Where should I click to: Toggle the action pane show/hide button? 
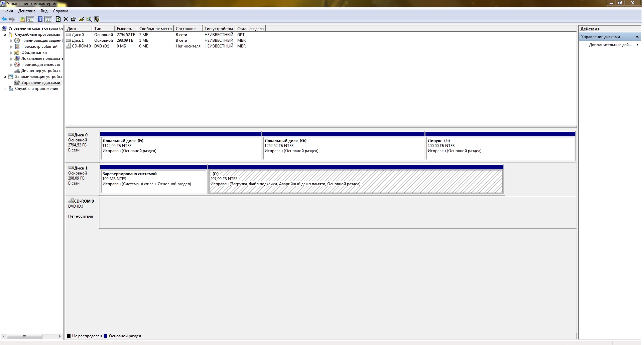(x=48, y=19)
